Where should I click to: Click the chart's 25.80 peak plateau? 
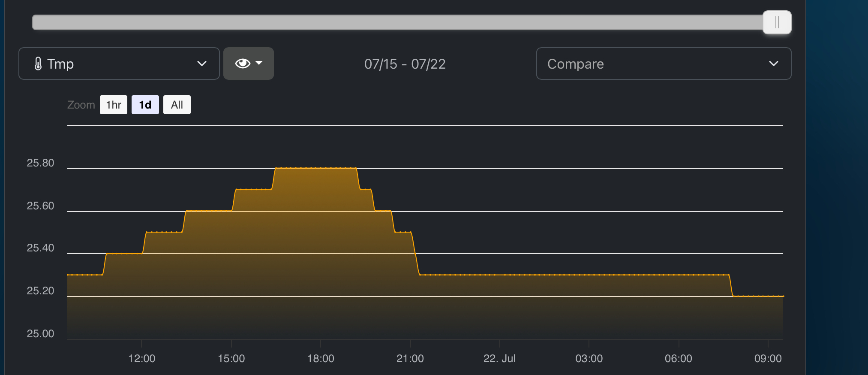[x=316, y=168]
